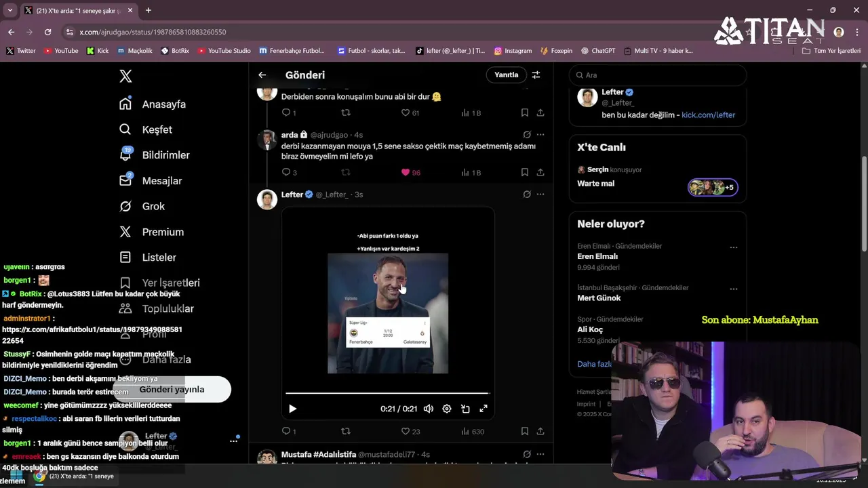Go back in browser history

pyautogui.click(x=11, y=32)
